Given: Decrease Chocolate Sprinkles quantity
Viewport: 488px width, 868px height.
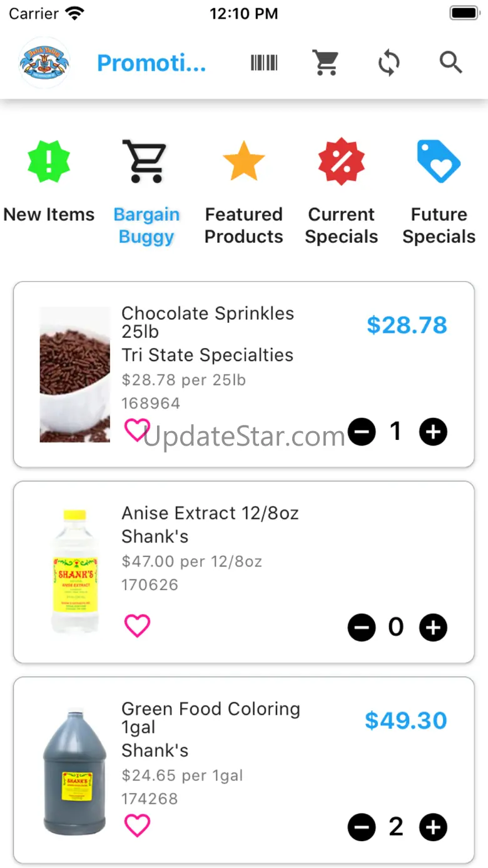Looking at the screenshot, I should (x=362, y=432).
